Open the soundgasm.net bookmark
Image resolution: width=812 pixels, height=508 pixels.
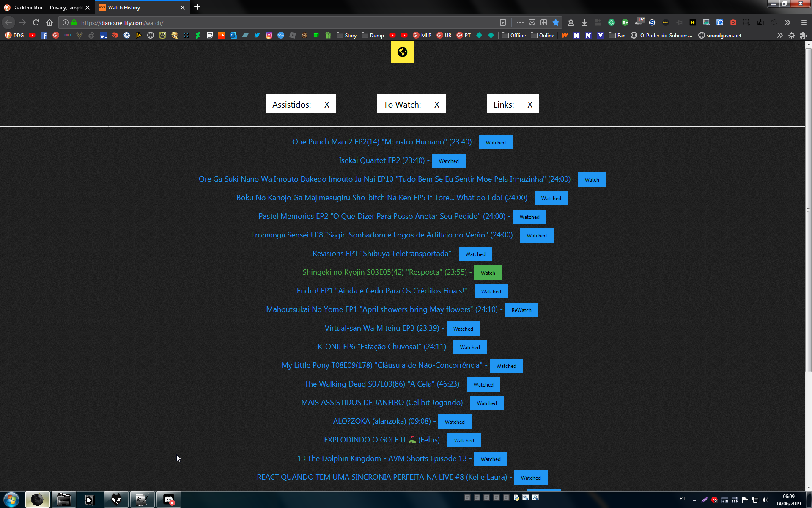coord(720,35)
